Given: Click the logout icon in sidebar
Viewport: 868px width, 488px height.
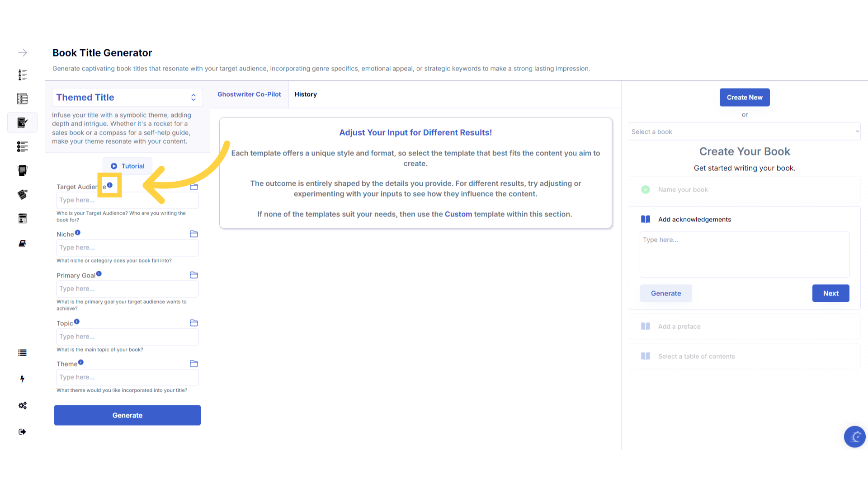Looking at the screenshot, I should 23,432.
